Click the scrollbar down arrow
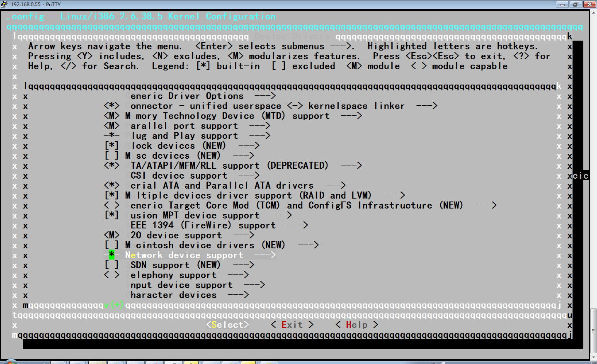 pos(593,357)
